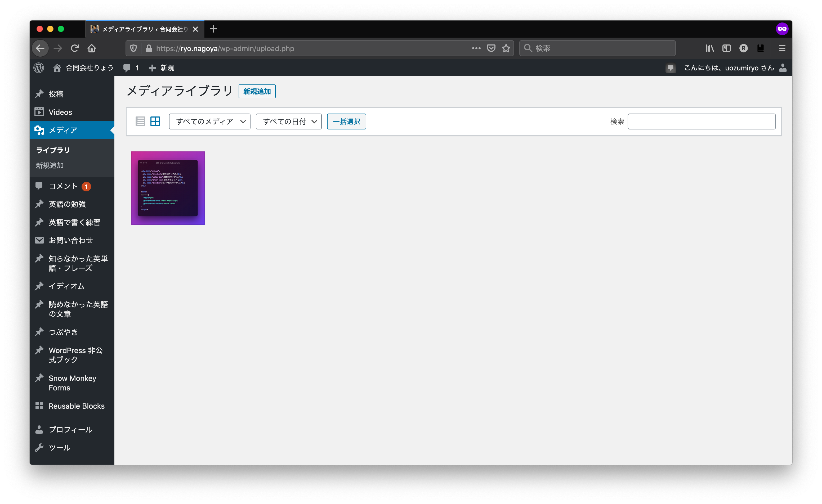This screenshot has height=504, width=822.
Task: Click the 一括選択 bulk select button
Action: coord(346,121)
